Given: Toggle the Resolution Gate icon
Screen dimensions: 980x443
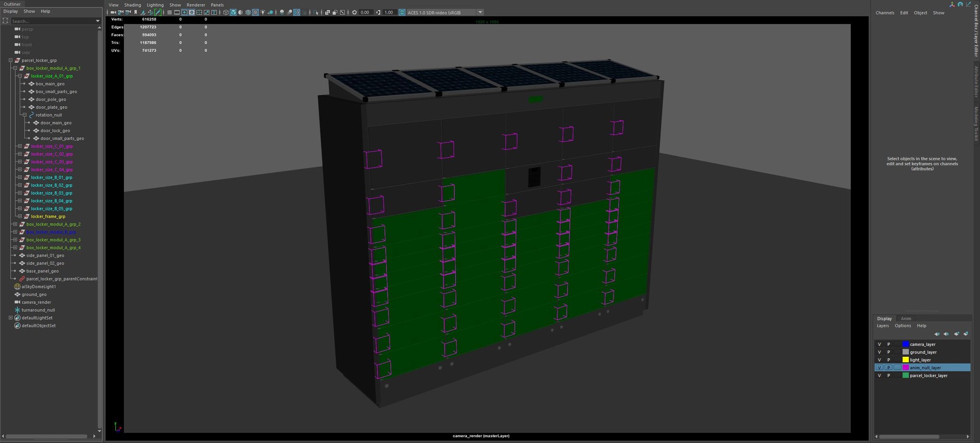Looking at the screenshot, I should tap(184, 12).
